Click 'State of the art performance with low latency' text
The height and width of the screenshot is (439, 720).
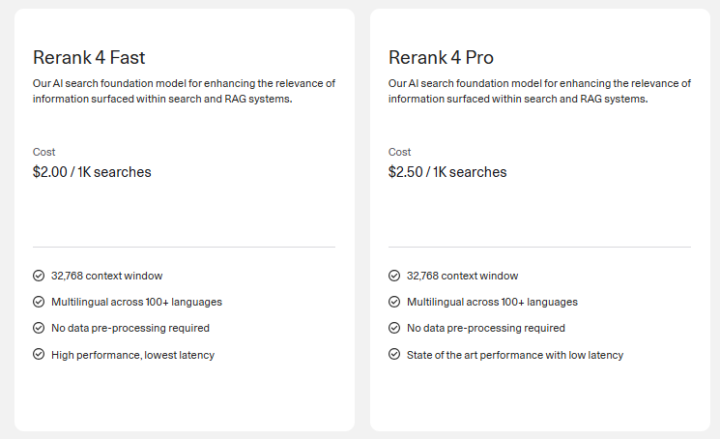pos(515,354)
